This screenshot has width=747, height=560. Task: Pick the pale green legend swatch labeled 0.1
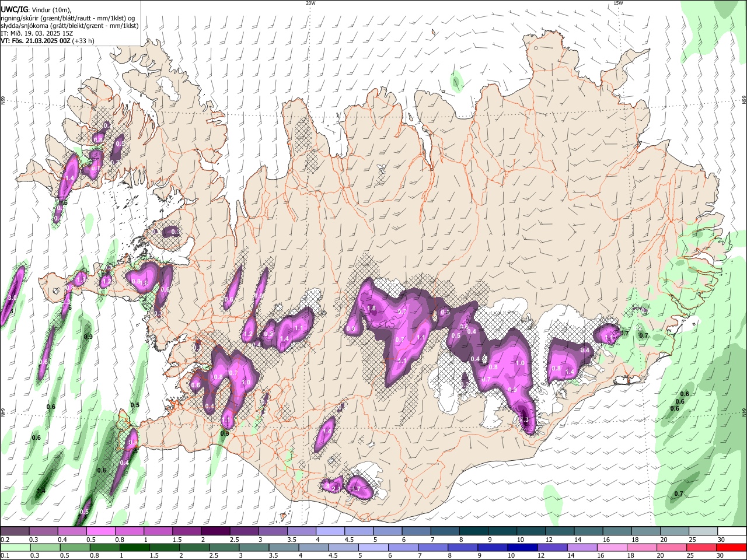tap(15, 547)
